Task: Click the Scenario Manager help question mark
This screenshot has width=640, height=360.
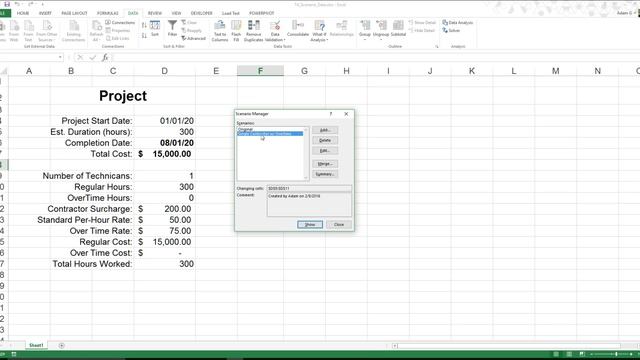Action: pyautogui.click(x=331, y=114)
